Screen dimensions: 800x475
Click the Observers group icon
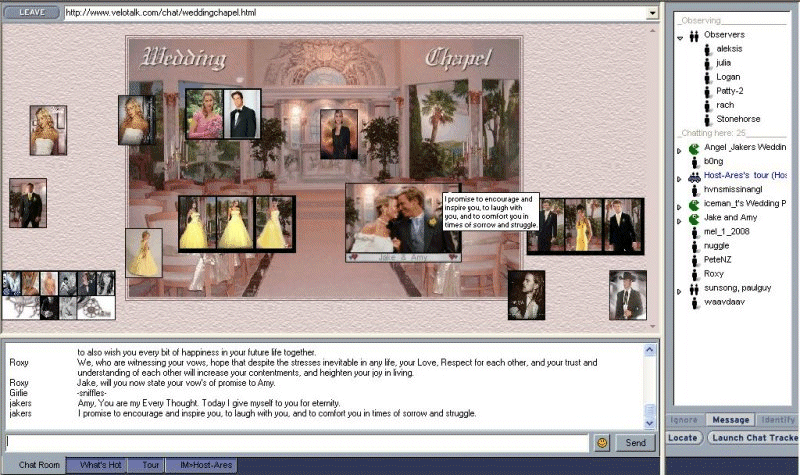click(693, 35)
